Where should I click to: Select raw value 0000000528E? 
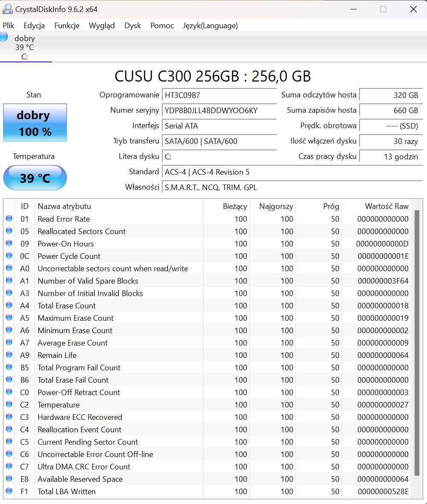point(383,492)
